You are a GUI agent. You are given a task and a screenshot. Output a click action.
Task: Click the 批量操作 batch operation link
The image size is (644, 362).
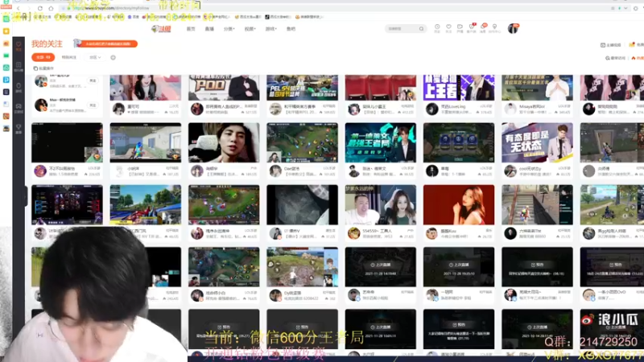[x=44, y=68]
